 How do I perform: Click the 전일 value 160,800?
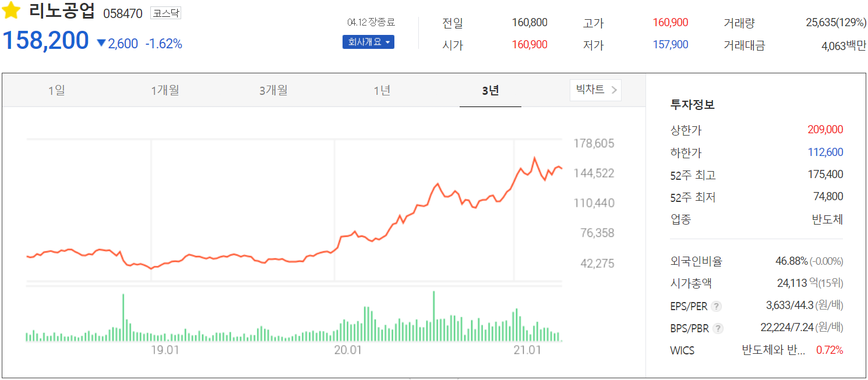(x=530, y=23)
